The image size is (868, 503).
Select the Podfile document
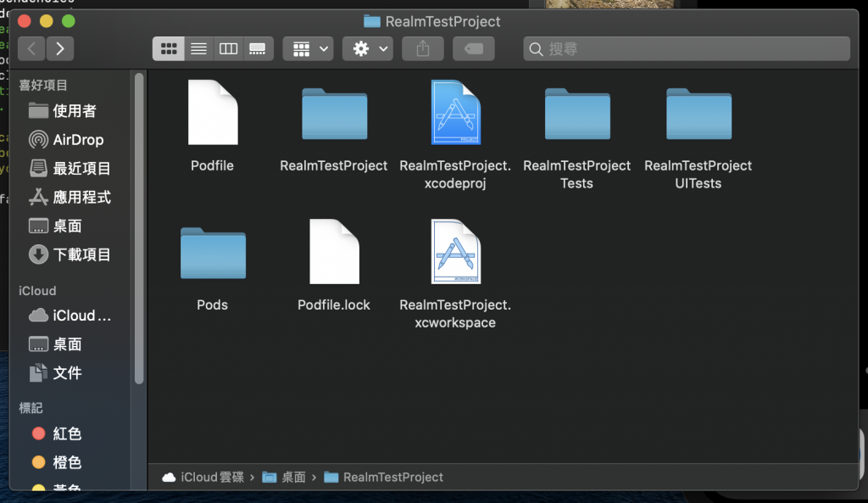point(213,113)
